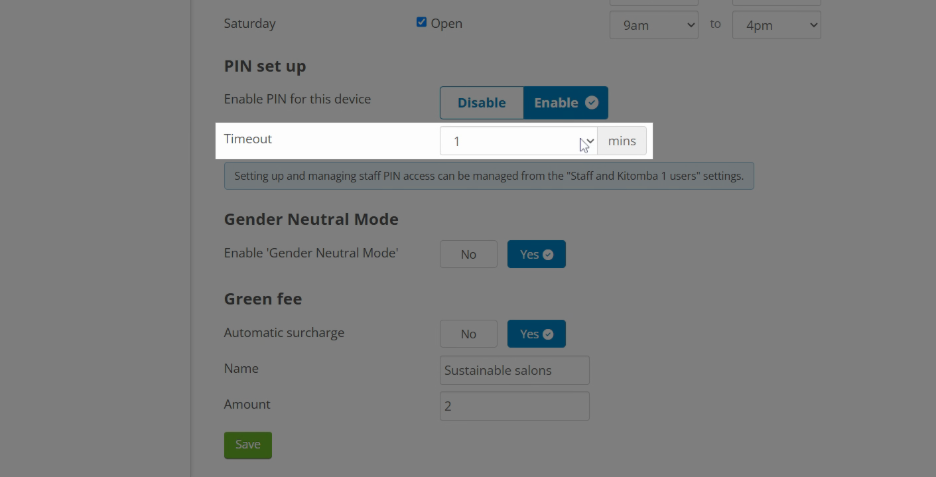Click the Green fee Amount input field
Screen dimensions: 936x477
click(x=515, y=406)
